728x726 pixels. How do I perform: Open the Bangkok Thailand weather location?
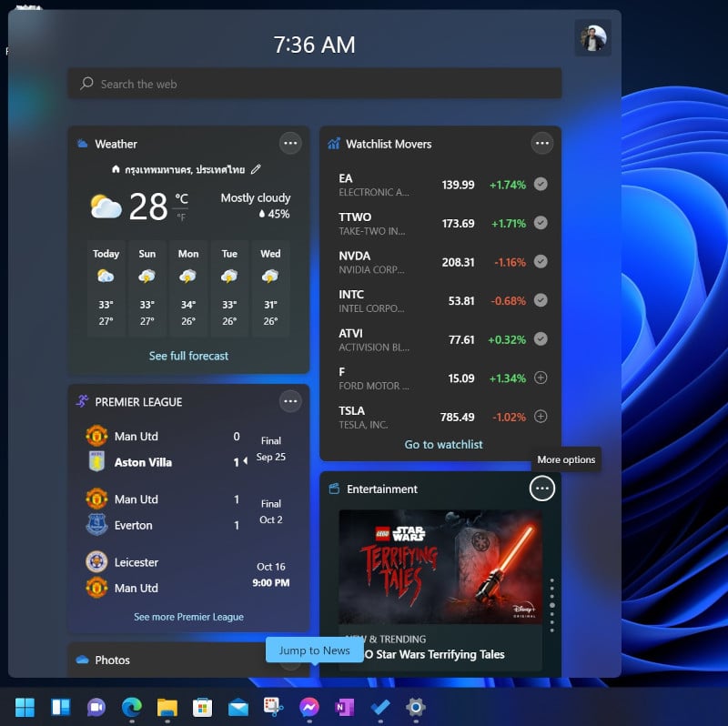click(x=185, y=169)
